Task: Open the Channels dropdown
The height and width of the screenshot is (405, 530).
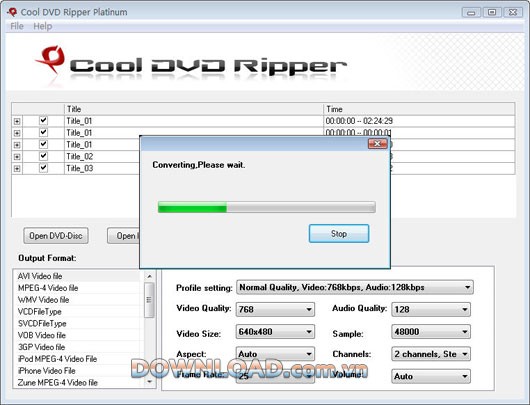Action: pos(431,354)
